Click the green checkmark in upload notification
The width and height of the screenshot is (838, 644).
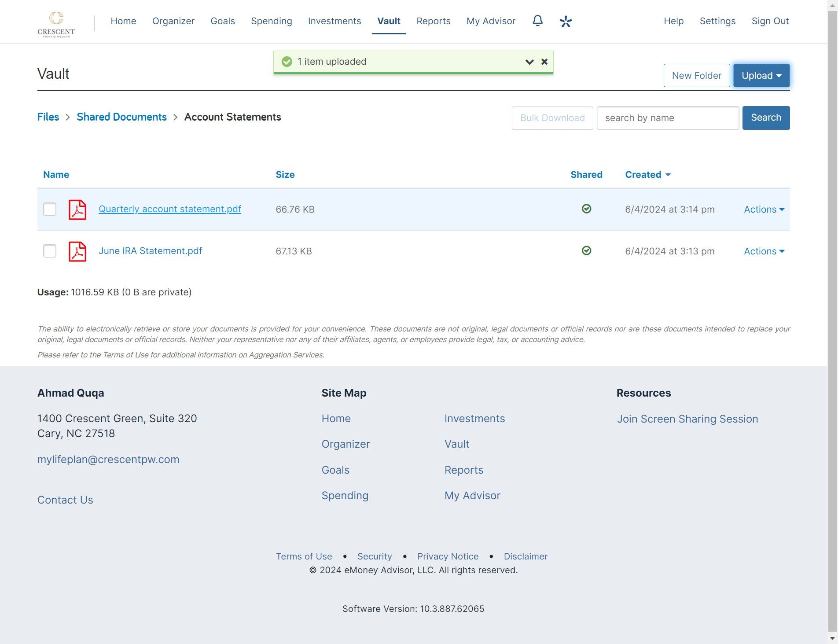click(287, 62)
